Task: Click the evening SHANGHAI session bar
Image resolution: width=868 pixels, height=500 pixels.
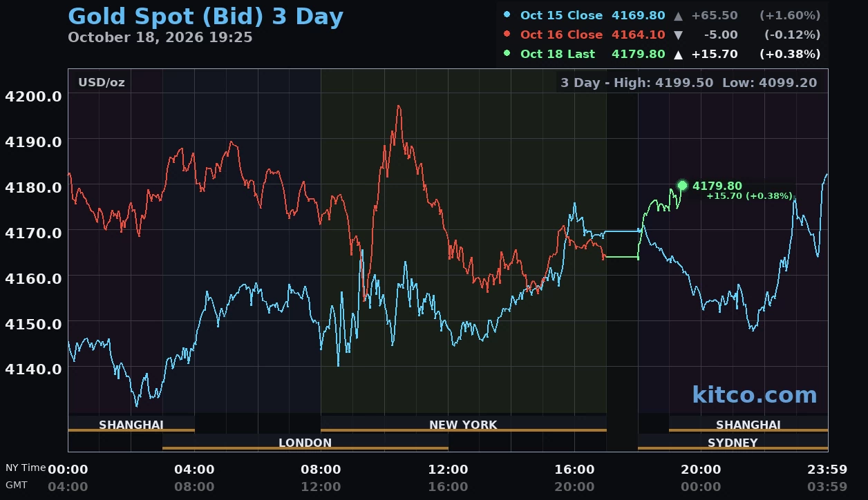Action: tap(748, 424)
